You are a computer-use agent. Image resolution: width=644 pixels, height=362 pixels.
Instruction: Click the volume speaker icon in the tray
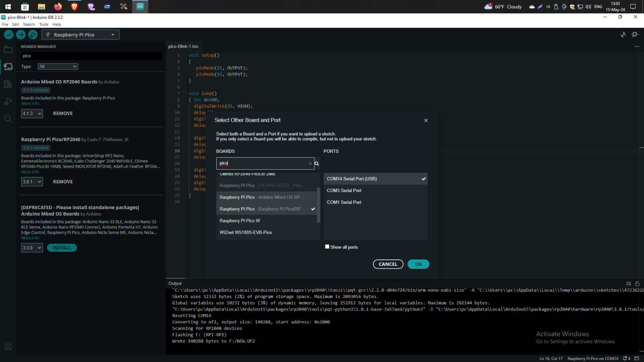tap(588, 7)
